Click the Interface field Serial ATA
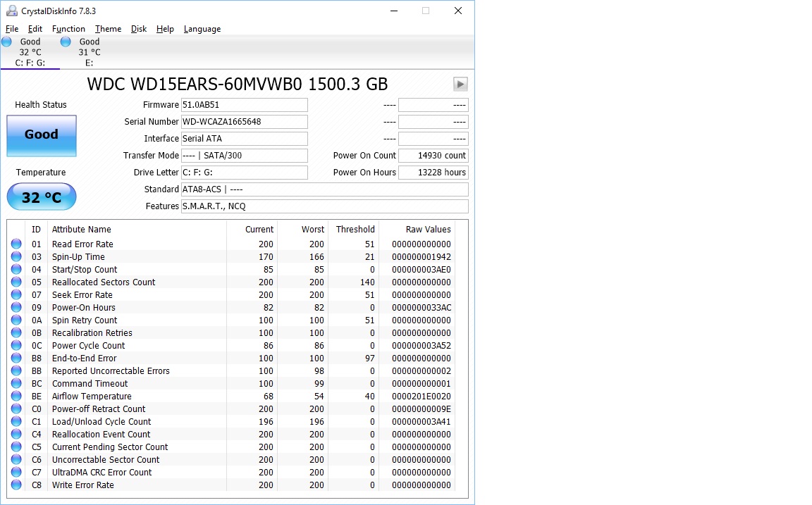812x505 pixels. tap(244, 139)
